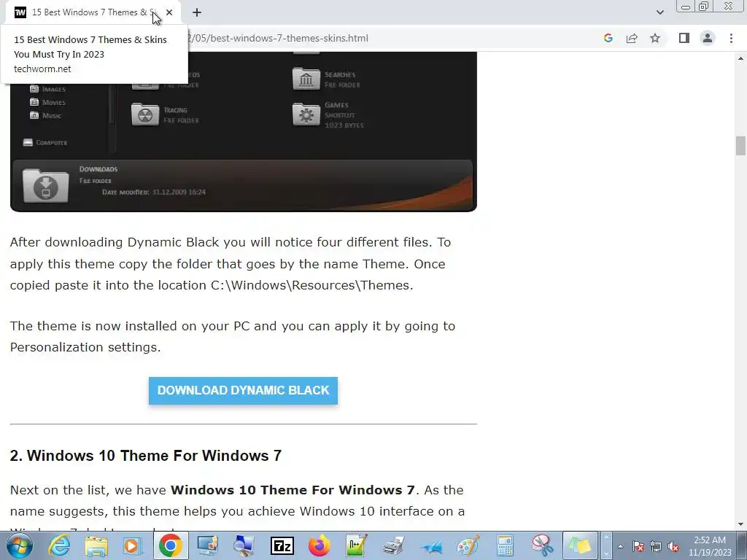Screen dimensions: 747x560
Task: Open Windows Media Player from the taskbar
Action: coord(133,545)
